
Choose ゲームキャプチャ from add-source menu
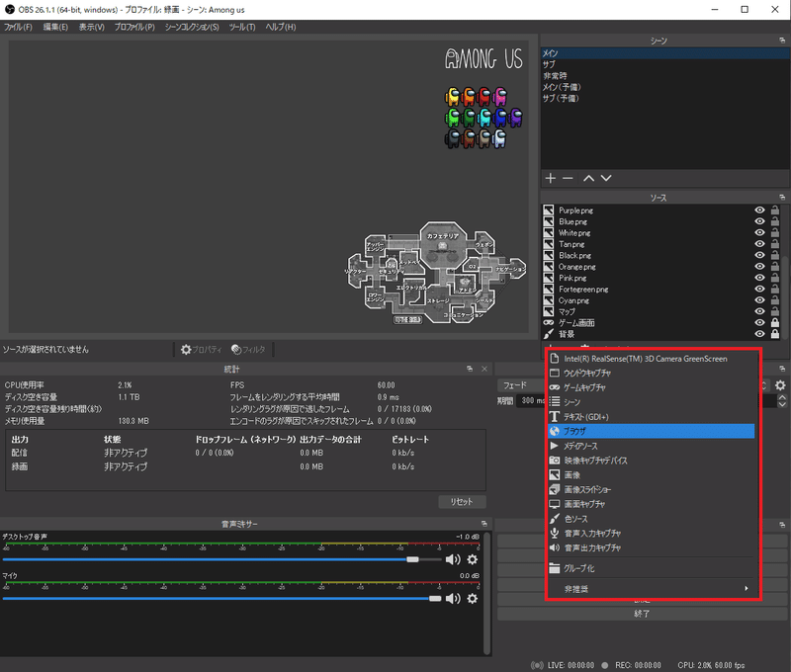(652, 387)
